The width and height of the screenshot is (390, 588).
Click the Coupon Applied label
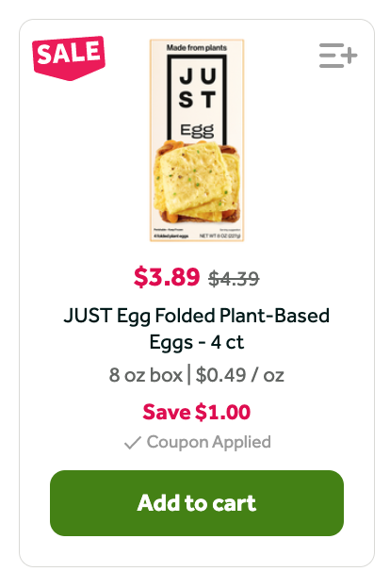[209, 442]
